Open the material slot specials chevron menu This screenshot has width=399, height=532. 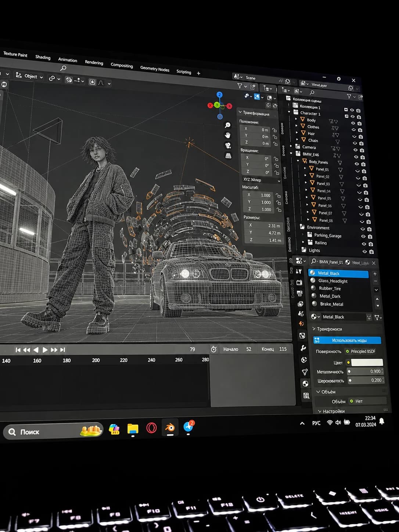(x=376, y=290)
